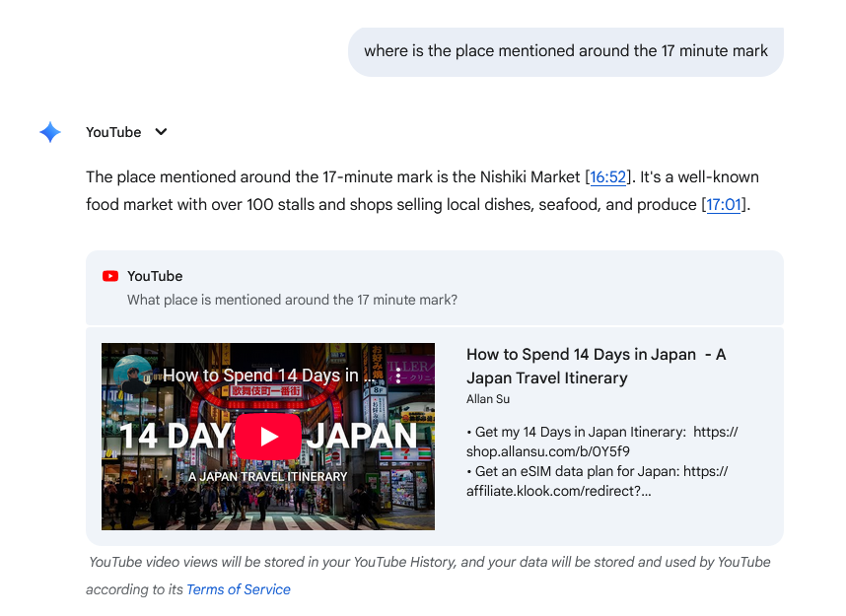846x616 pixels.
Task: Jump to the 17:01 timestamp link
Action: click(724, 204)
